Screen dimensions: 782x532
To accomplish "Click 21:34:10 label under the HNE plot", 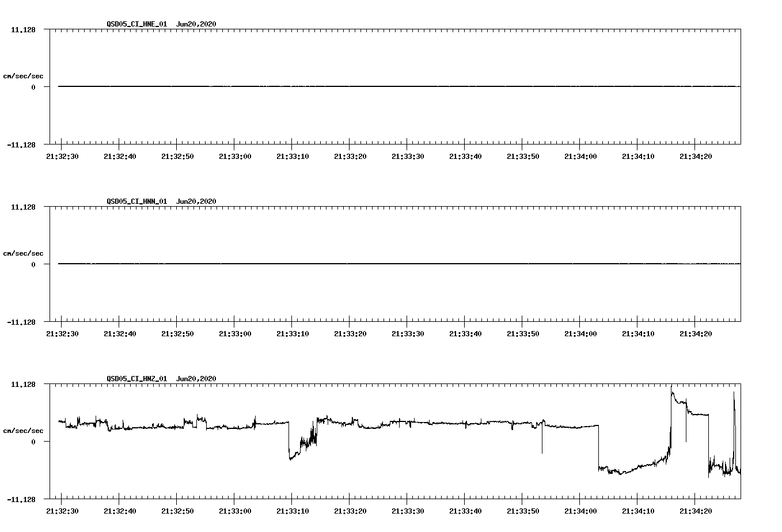I will [638, 157].
